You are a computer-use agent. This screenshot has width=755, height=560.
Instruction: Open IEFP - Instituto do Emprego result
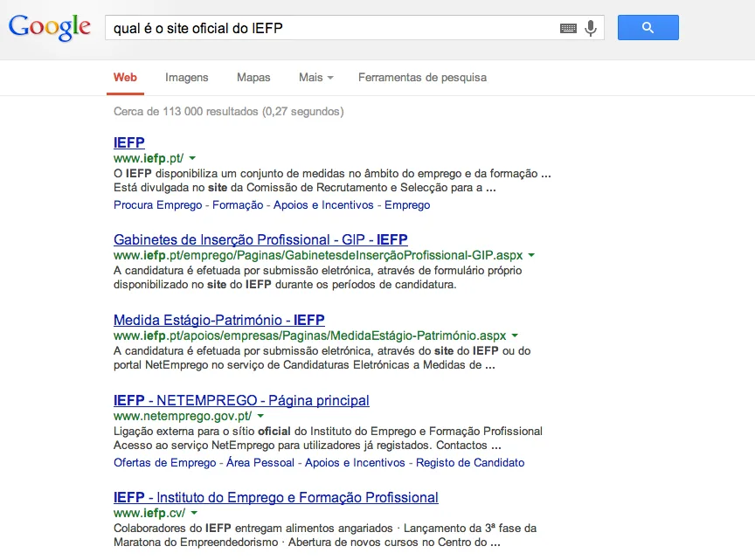click(276, 497)
